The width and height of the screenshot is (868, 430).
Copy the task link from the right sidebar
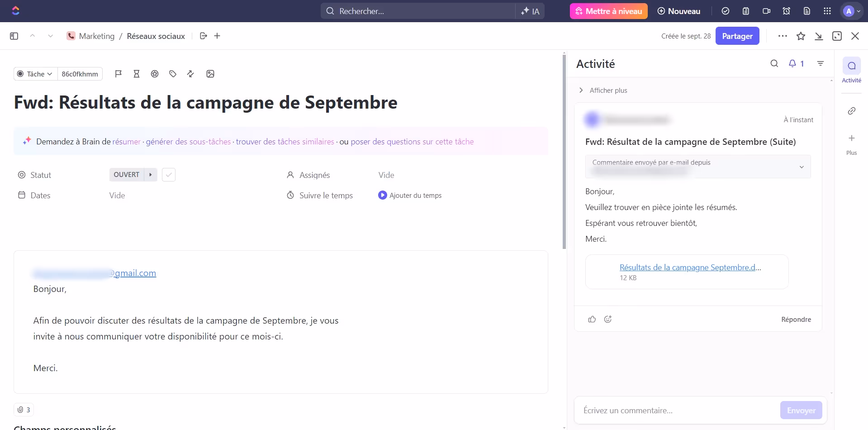coord(852,110)
